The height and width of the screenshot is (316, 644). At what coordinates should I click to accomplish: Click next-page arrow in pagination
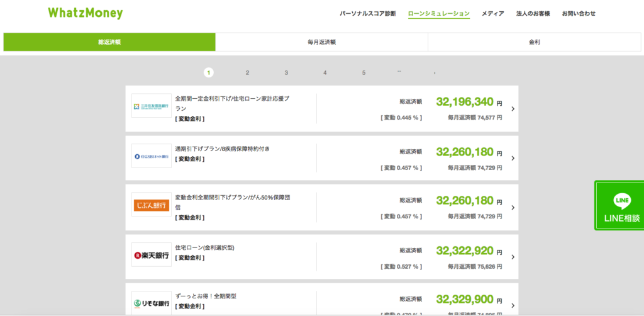435,73
